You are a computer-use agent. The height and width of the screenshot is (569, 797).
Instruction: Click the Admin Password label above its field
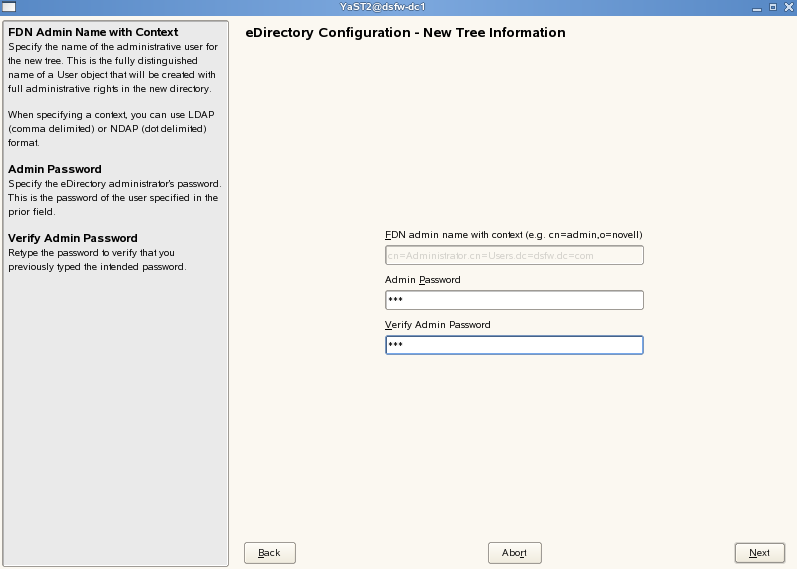coord(422,280)
